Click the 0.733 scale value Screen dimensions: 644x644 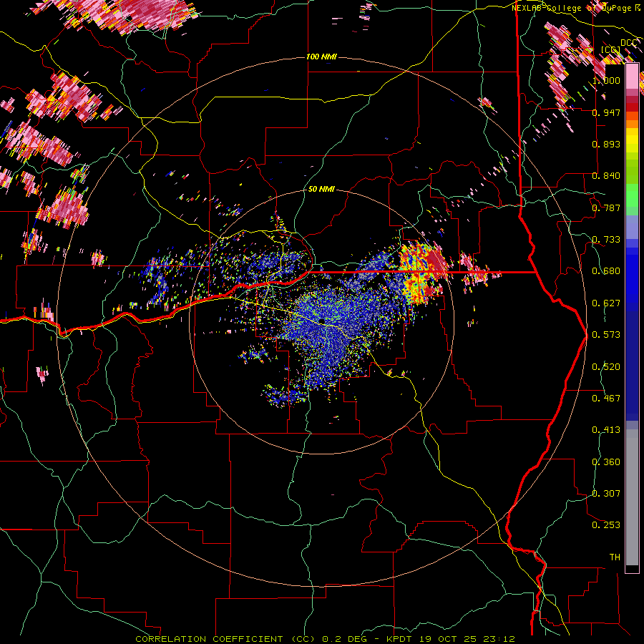(606, 240)
